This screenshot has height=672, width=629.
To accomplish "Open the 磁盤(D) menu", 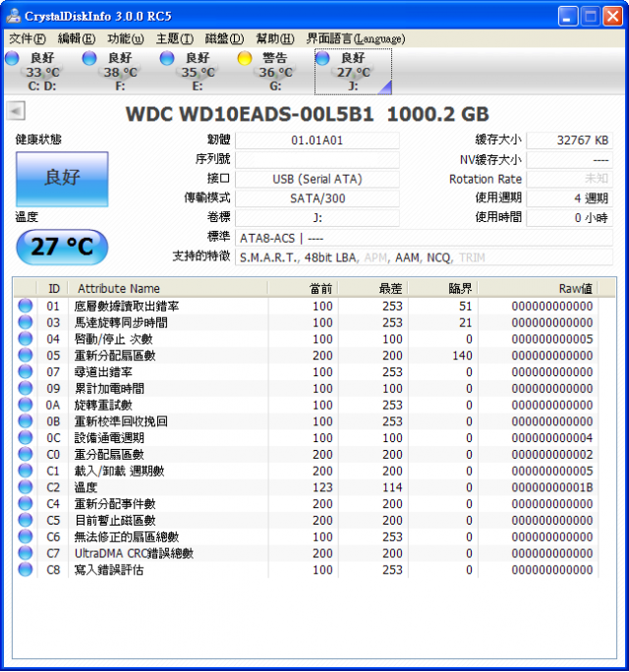I will click(x=224, y=39).
